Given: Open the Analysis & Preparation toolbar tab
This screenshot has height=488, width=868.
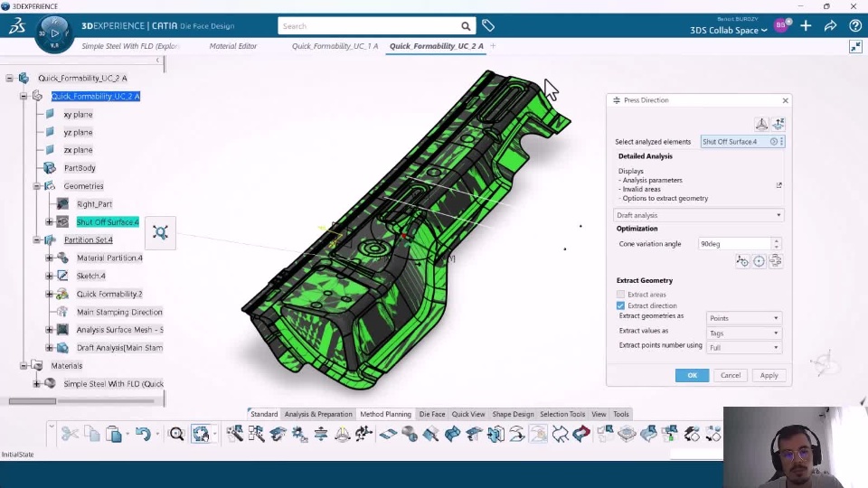Looking at the screenshot, I should click(318, 414).
